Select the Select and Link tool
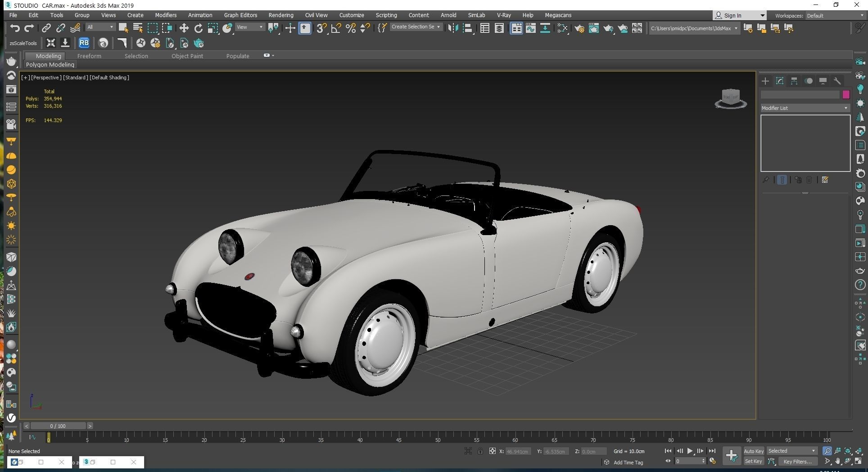Viewport: 868px width, 472px height. pyautogui.click(x=46, y=28)
